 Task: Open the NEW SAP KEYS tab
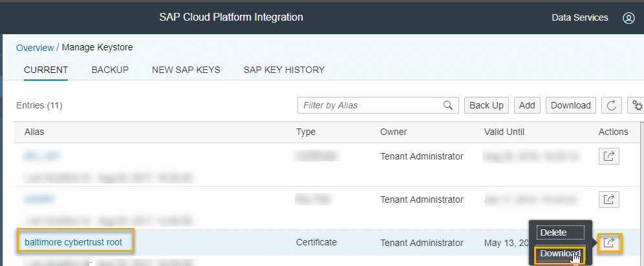[186, 70]
